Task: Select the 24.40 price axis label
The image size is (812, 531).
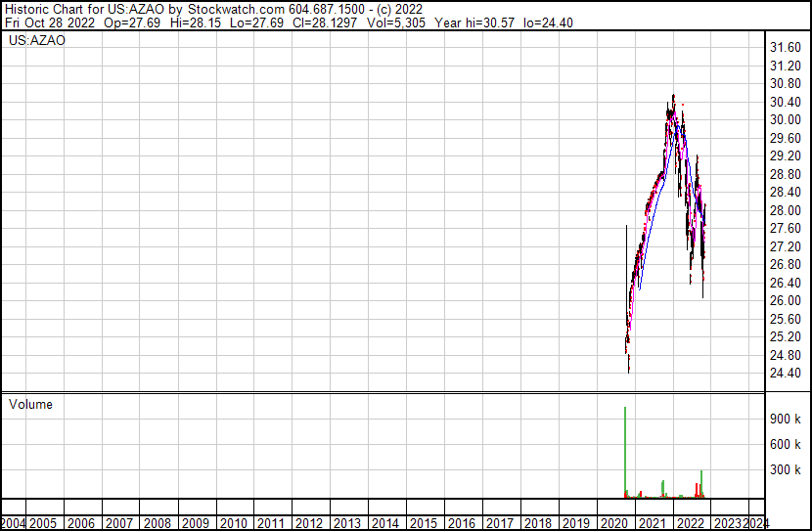Action: click(x=786, y=373)
